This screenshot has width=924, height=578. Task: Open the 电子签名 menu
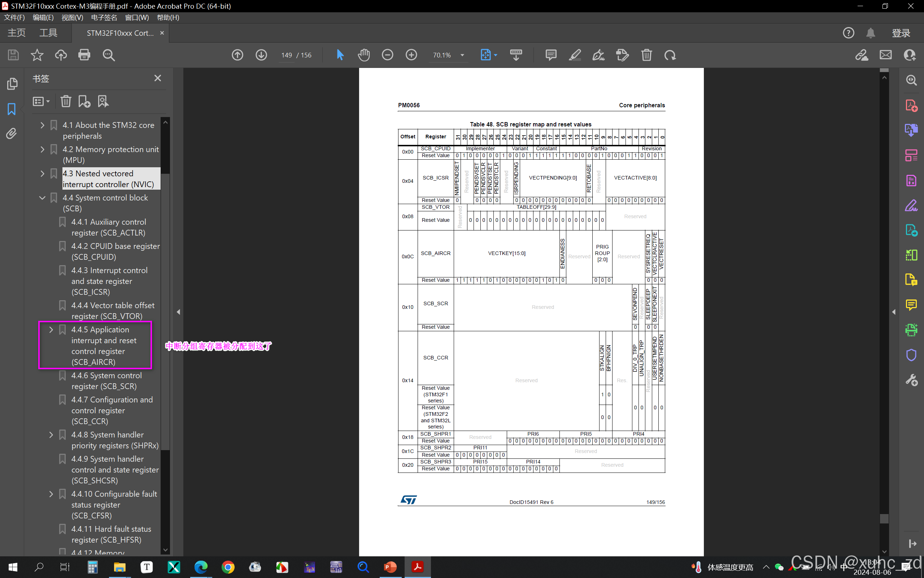(x=104, y=18)
